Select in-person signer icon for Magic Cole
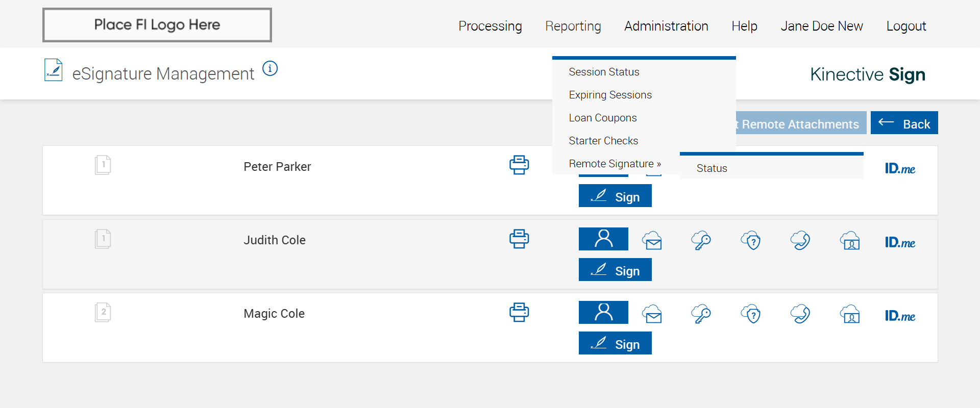The image size is (980, 408). click(x=603, y=312)
